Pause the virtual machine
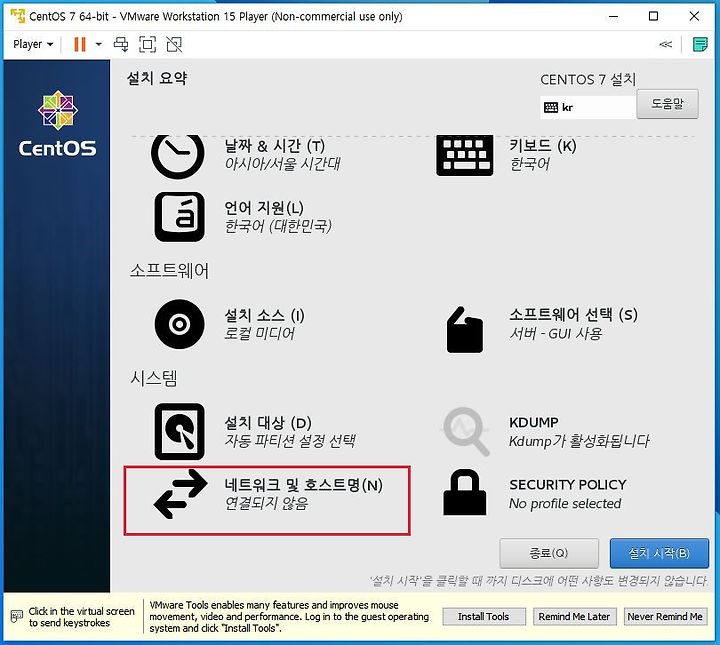 tap(80, 45)
